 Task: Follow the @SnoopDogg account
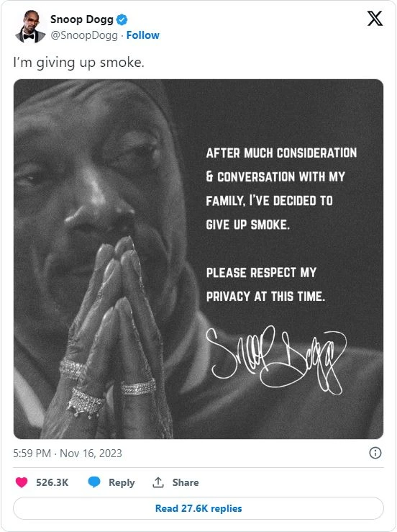point(142,35)
